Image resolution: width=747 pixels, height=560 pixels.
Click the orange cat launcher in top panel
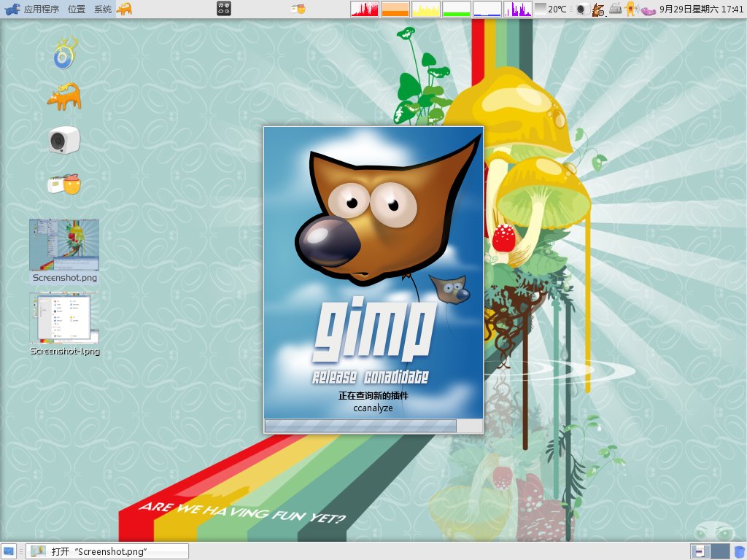(124, 9)
